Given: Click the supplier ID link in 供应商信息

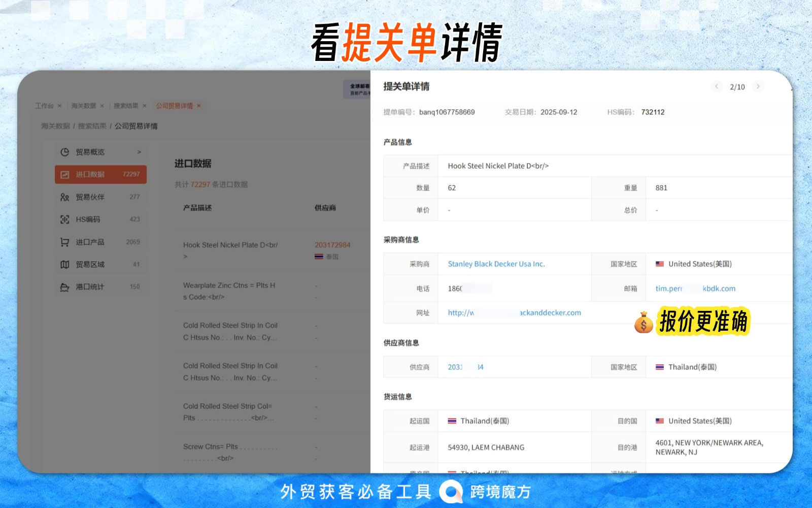Looking at the screenshot, I should (x=465, y=367).
